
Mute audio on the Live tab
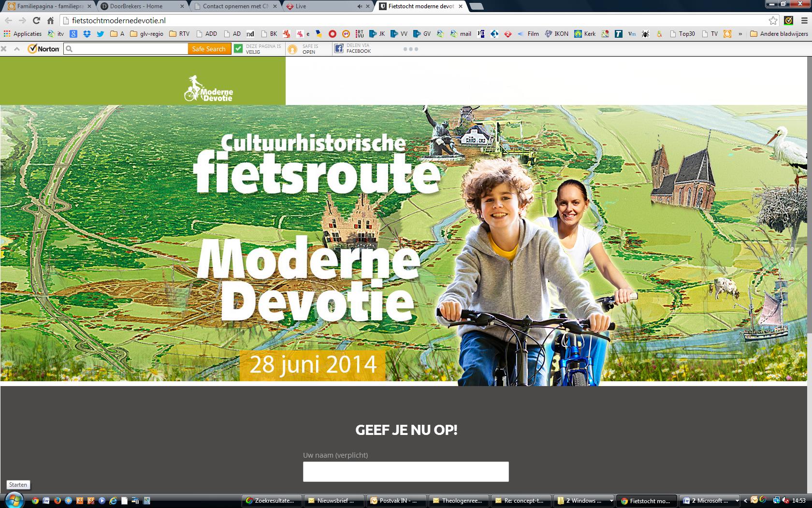tap(360, 6)
